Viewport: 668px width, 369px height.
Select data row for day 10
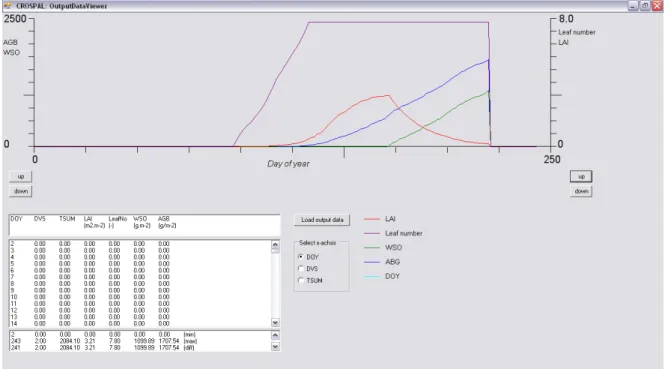(x=140, y=297)
